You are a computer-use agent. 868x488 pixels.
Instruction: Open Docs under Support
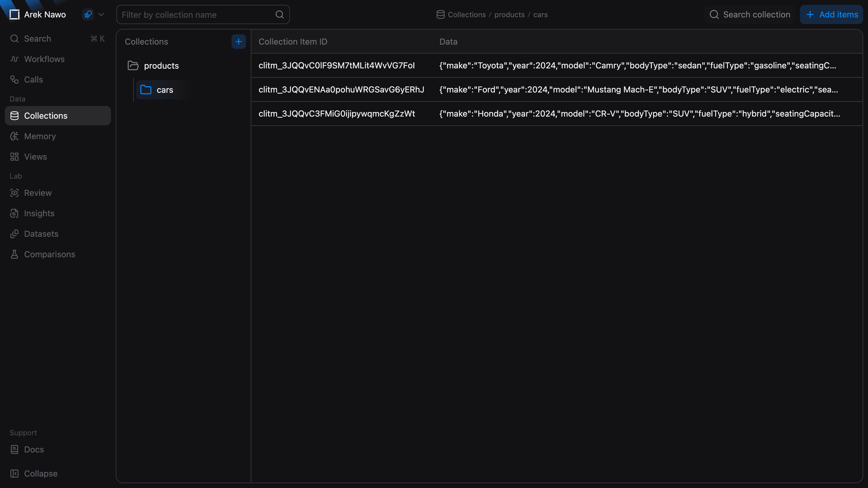tap(58, 450)
